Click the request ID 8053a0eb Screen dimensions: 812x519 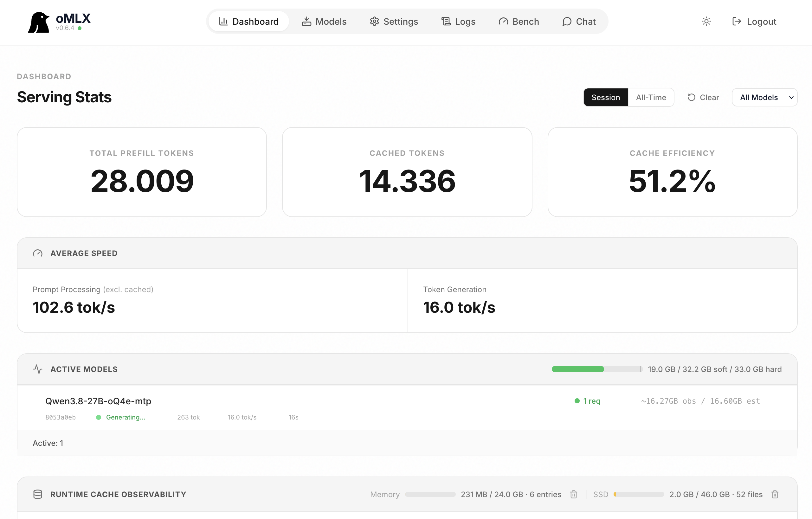pos(60,417)
